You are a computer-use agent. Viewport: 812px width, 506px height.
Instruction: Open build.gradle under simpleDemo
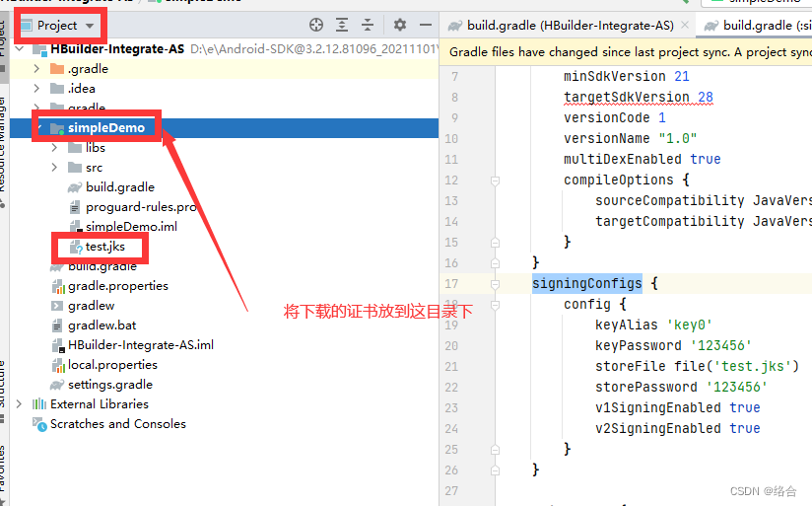click(x=119, y=187)
